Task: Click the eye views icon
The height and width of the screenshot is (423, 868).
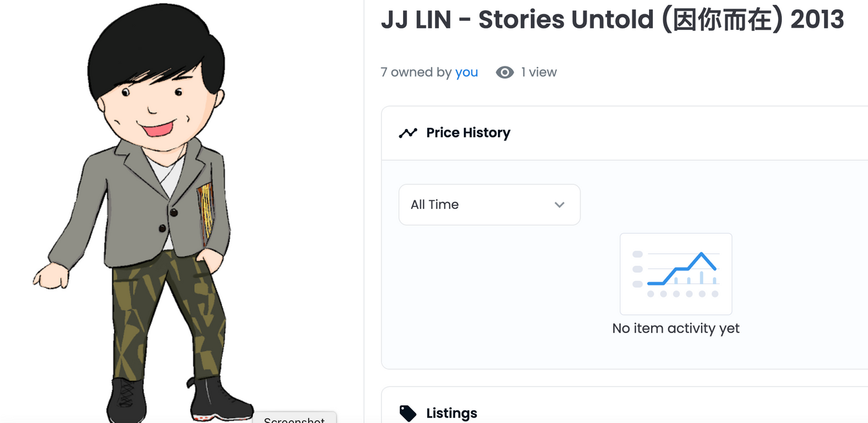Action: click(x=505, y=73)
